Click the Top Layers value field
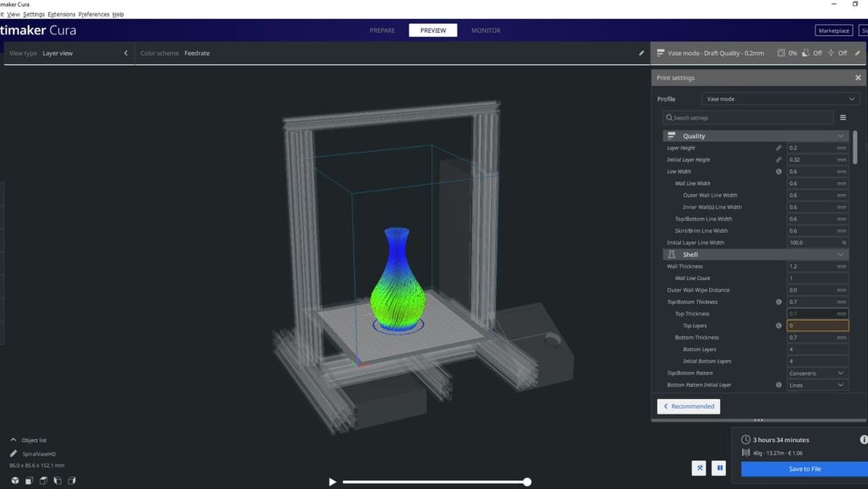This screenshot has height=489, width=868. point(818,326)
